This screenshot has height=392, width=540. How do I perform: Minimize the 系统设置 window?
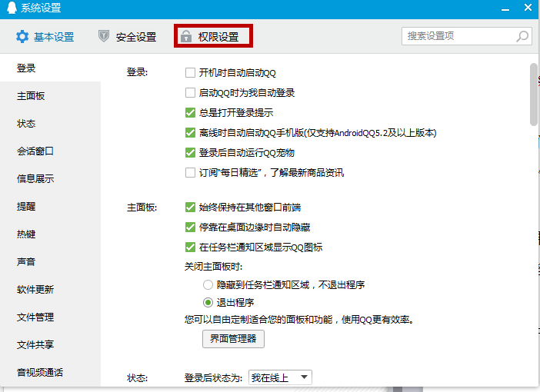(505, 8)
